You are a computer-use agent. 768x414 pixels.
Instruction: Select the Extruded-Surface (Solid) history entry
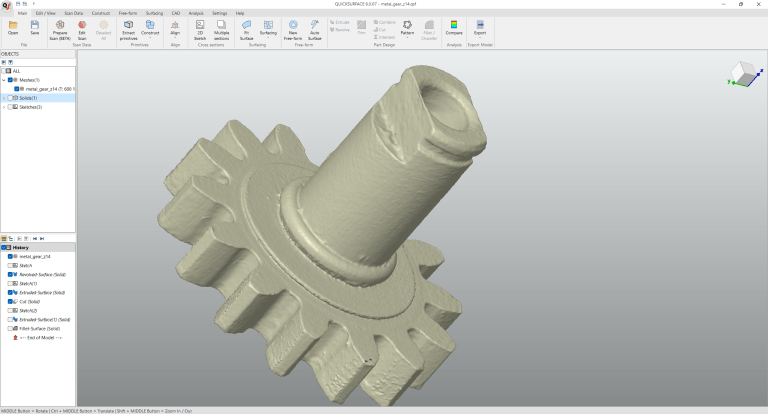coord(42,292)
